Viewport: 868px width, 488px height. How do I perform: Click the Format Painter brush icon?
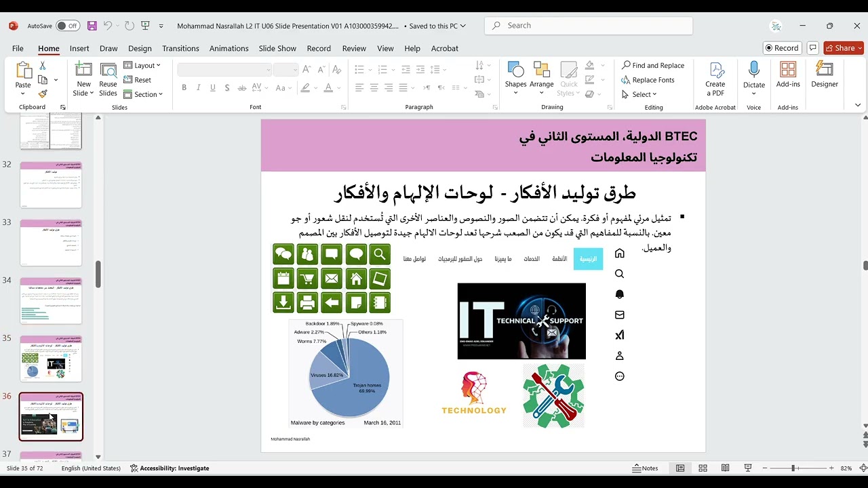click(x=43, y=94)
